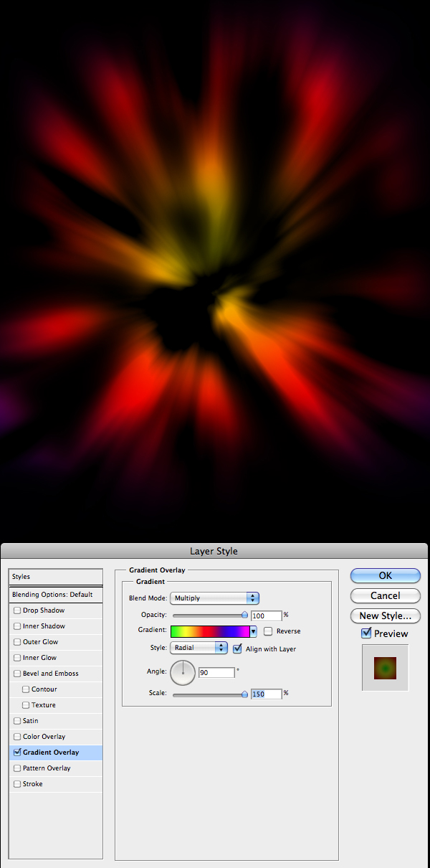Enable the Outer Glow checkbox
Viewport: 430px width, 868px height.
(17, 642)
